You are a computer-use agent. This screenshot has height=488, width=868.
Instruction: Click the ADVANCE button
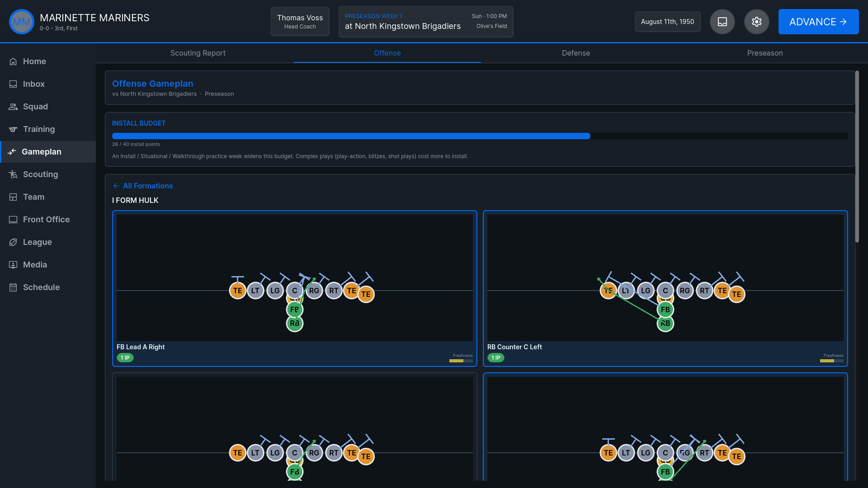point(818,22)
